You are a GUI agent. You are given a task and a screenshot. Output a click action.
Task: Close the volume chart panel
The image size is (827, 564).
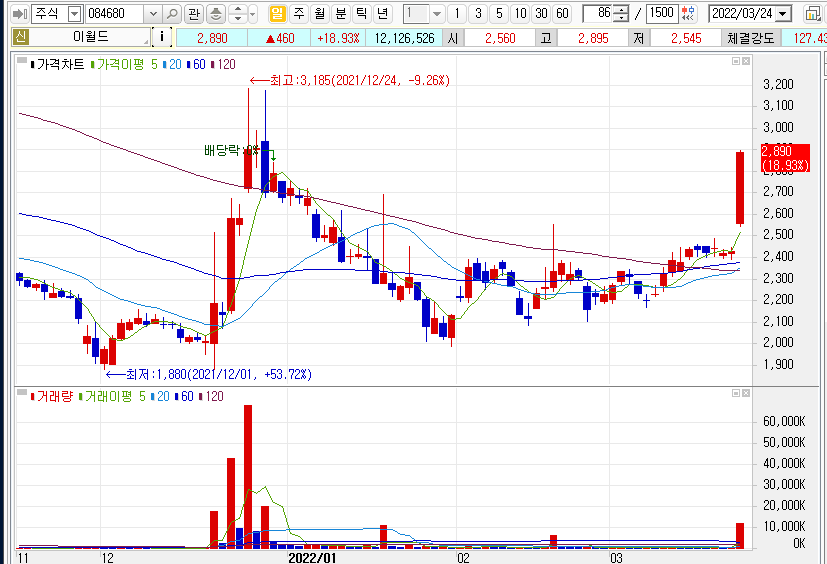pos(746,393)
